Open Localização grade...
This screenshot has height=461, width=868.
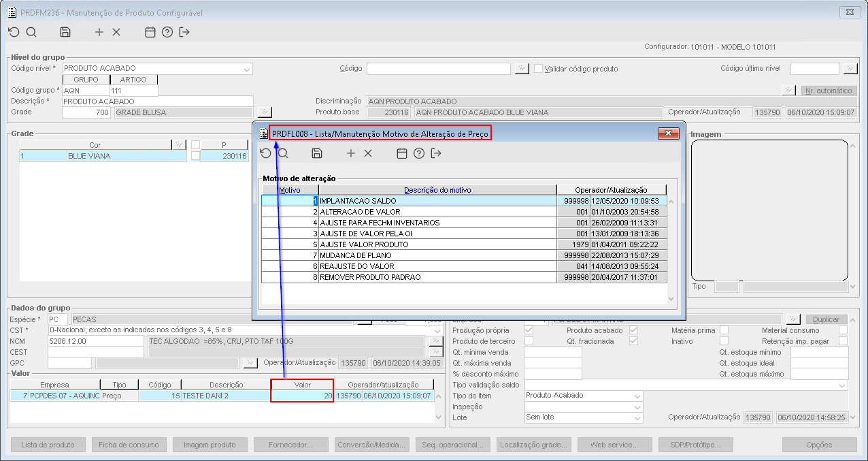pos(533,445)
